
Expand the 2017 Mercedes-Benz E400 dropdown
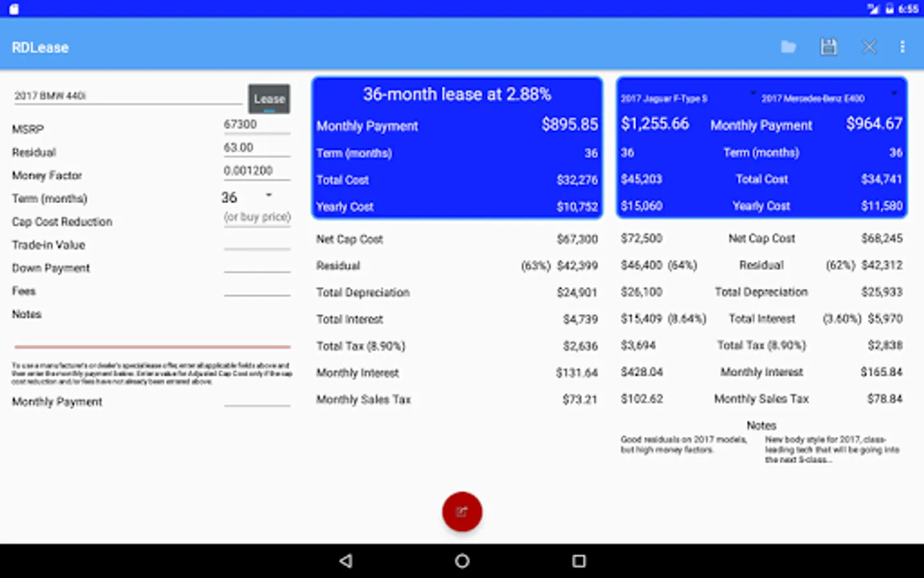click(x=829, y=98)
